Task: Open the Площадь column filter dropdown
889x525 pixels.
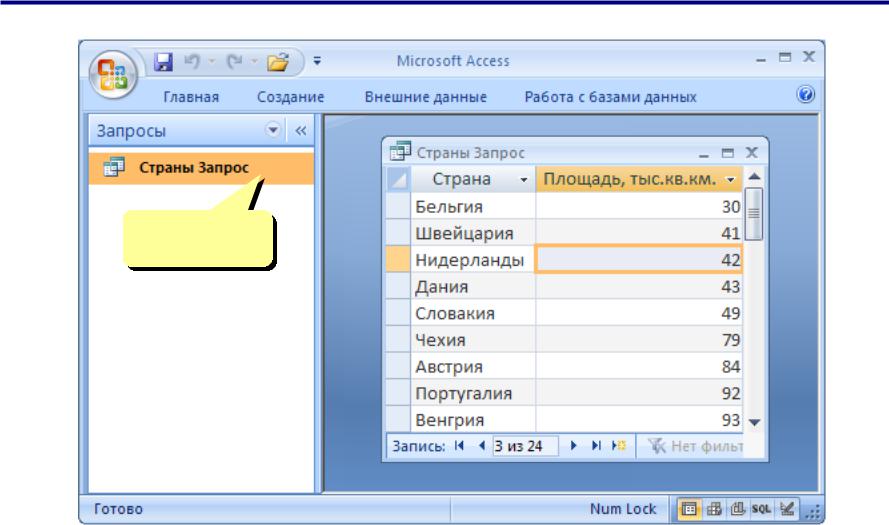Action: click(731, 180)
